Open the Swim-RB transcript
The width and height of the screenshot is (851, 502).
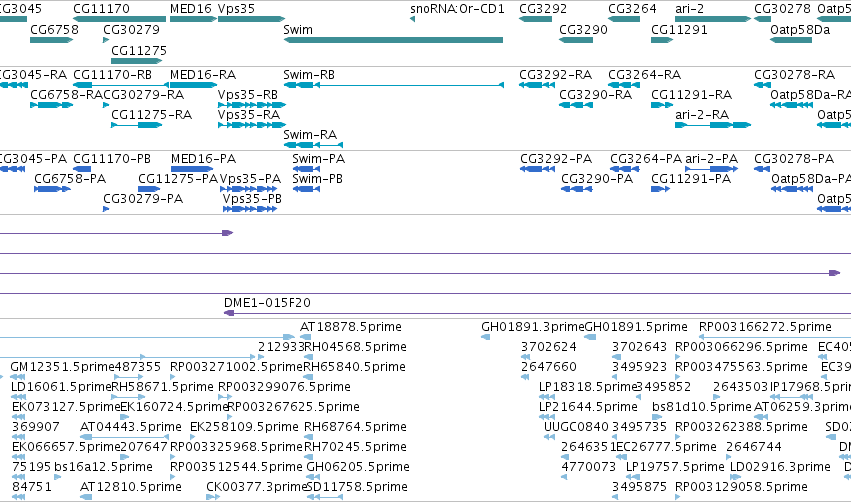[393, 85]
